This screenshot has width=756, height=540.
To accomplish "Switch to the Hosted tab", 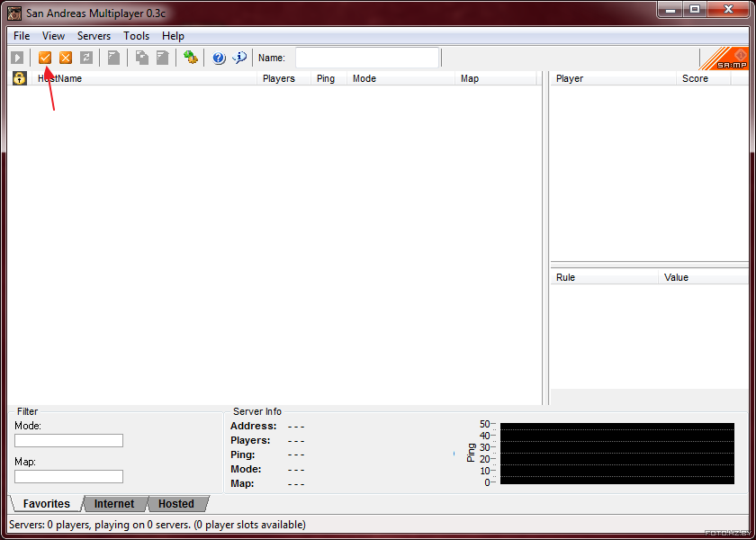I will (x=176, y=504).
